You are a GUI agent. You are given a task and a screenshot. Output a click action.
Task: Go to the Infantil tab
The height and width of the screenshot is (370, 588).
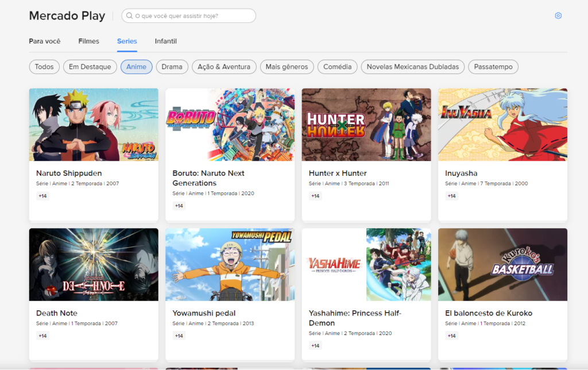click(166, 41)
